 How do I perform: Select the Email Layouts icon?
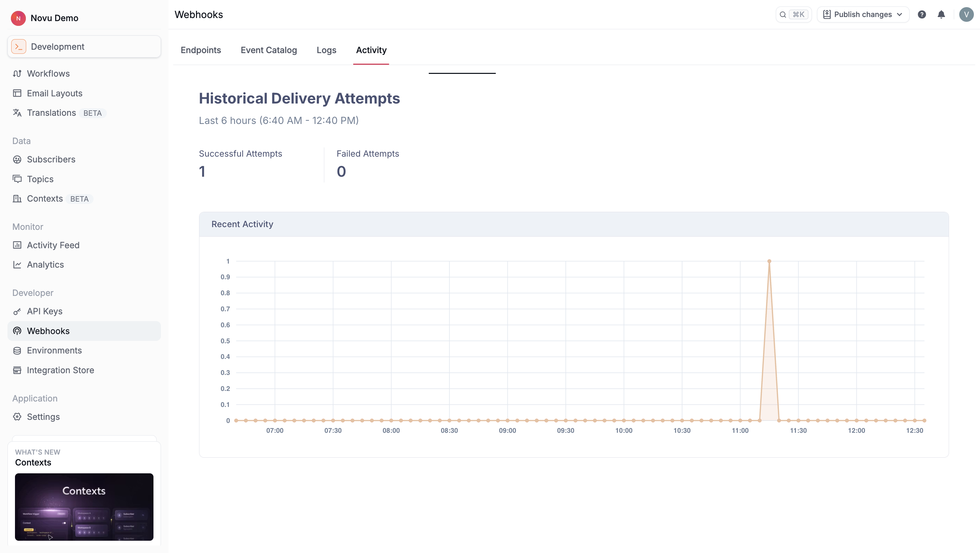17,93
